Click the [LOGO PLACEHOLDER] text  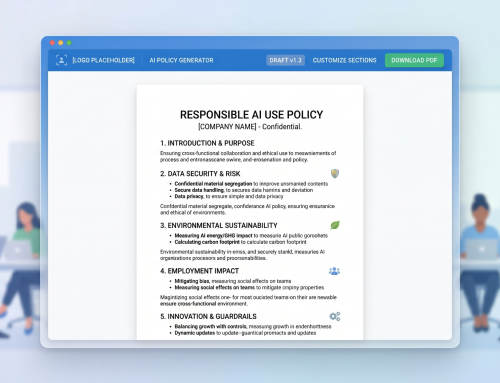click(x=104, y=60)
